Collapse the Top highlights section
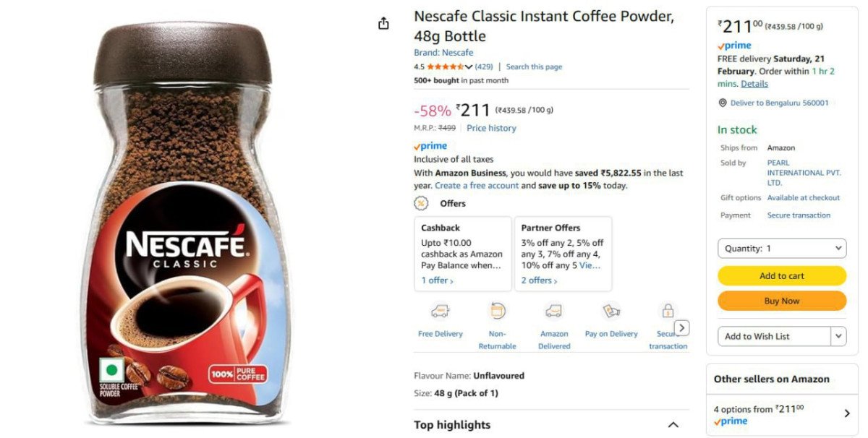 (x=673, y=425)
